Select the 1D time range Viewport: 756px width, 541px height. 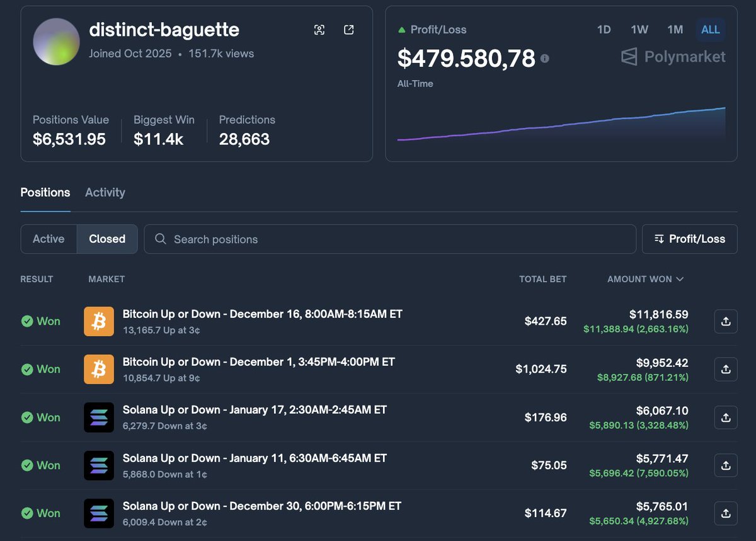point(604,30)
